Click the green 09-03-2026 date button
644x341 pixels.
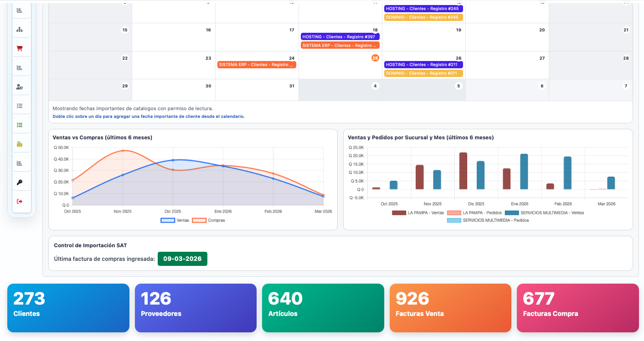click(x=182, y=259)
